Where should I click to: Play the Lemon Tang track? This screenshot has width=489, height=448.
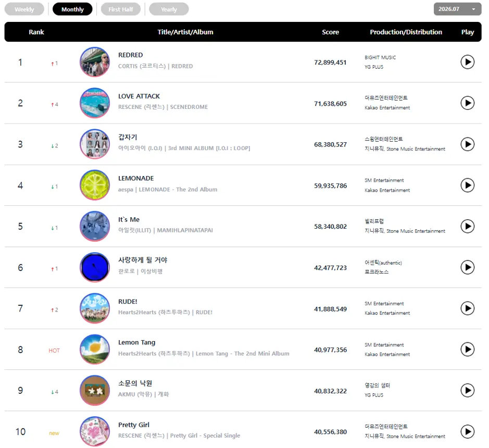[467, 349]
